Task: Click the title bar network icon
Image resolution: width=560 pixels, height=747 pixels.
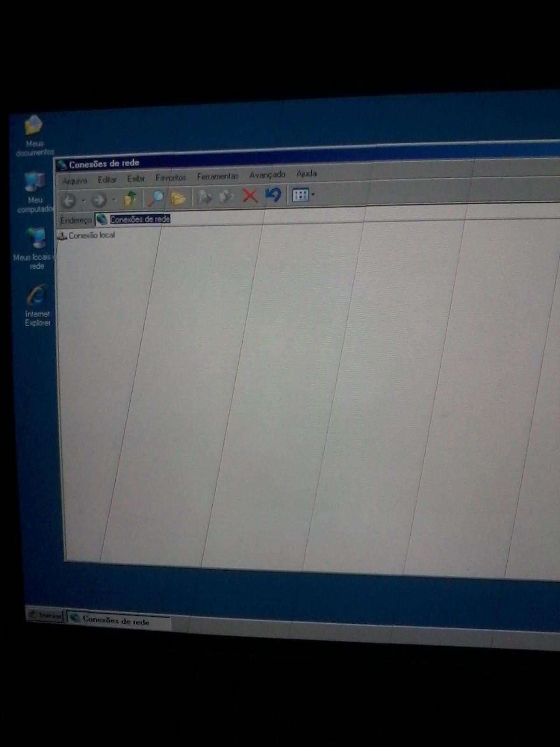Action: pyautogui.click(x=62, y=165)
